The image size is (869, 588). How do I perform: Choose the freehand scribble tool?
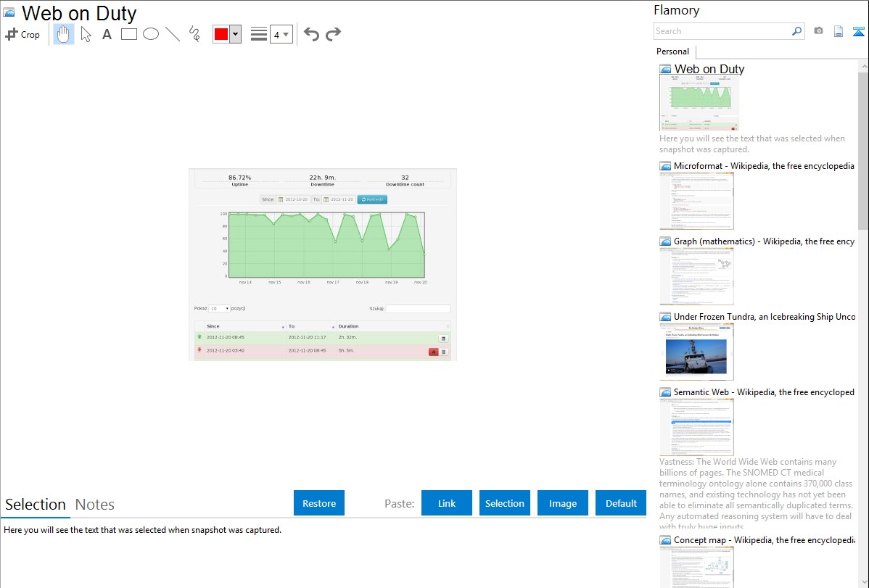click(194, 34)
